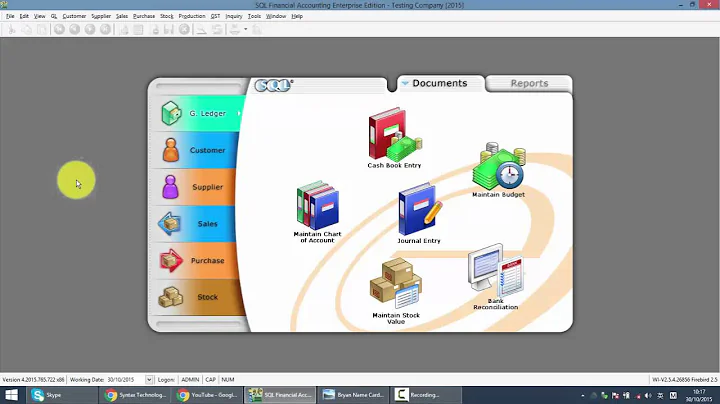
Task: Click the Previous record navigation button
Action: coord(74,29)
